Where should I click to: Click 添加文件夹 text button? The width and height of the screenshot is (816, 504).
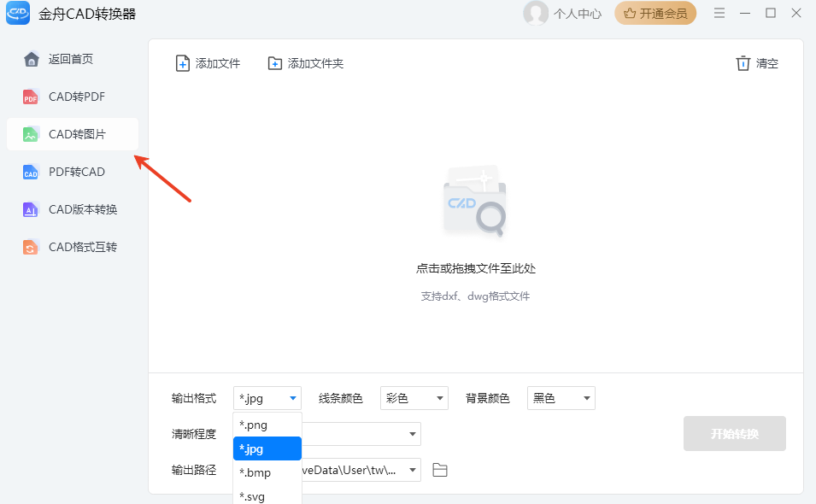[315, 63]
